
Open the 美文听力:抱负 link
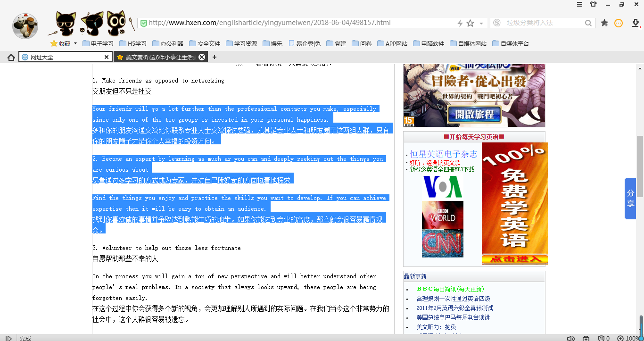click(x=436, y=327)
